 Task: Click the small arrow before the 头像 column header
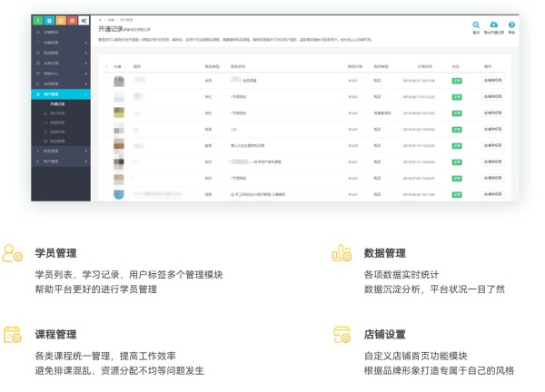pyautogui.click(x=106, y=66)
